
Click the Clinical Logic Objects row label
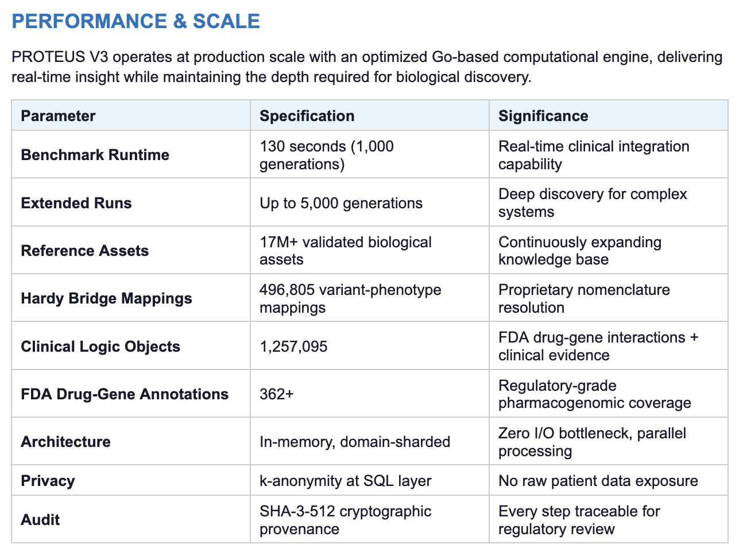(100, 347)
